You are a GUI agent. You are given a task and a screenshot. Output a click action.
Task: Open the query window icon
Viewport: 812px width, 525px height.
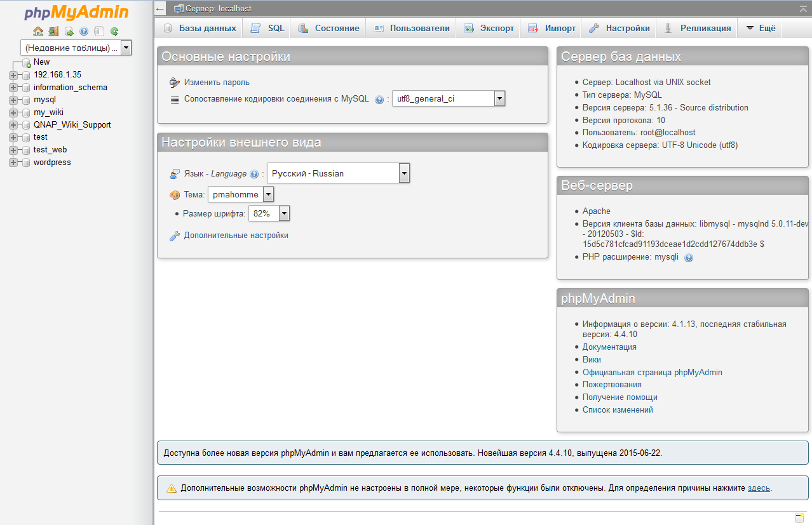pyautogui.click(x=69, y=31)
